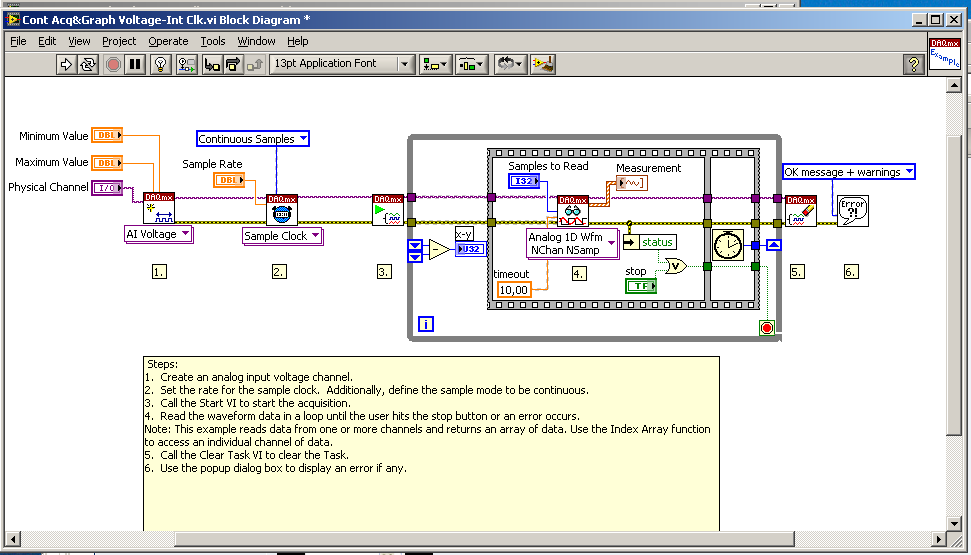Select the DAQmx Start Task VI node

pyautogui.click(x=388, y=210)
